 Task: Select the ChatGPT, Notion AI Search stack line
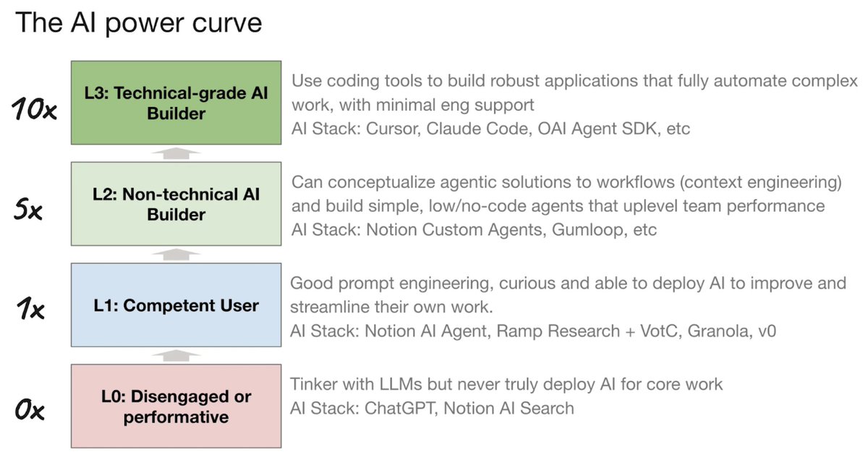pyautogui.click(x=432, y=408)
